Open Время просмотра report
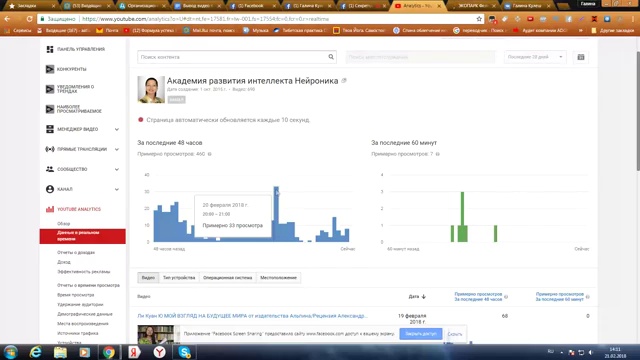This screenshot has width=640, height=360. click(x=76, y=295)
